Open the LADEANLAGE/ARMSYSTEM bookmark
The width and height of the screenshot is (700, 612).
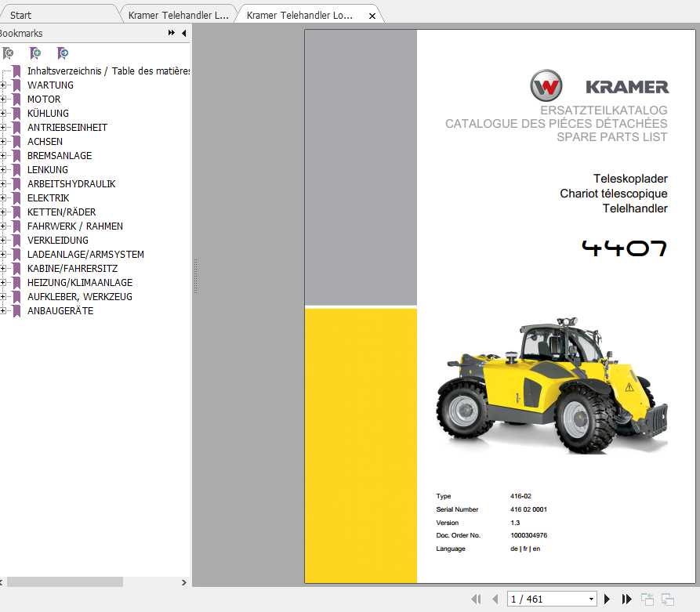point(85,255)
